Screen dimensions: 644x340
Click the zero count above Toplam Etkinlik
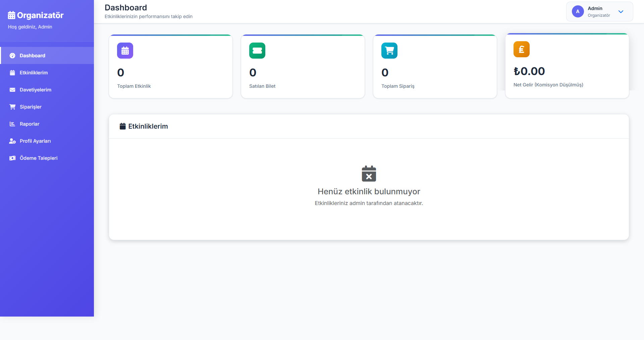tap(121, 72)
